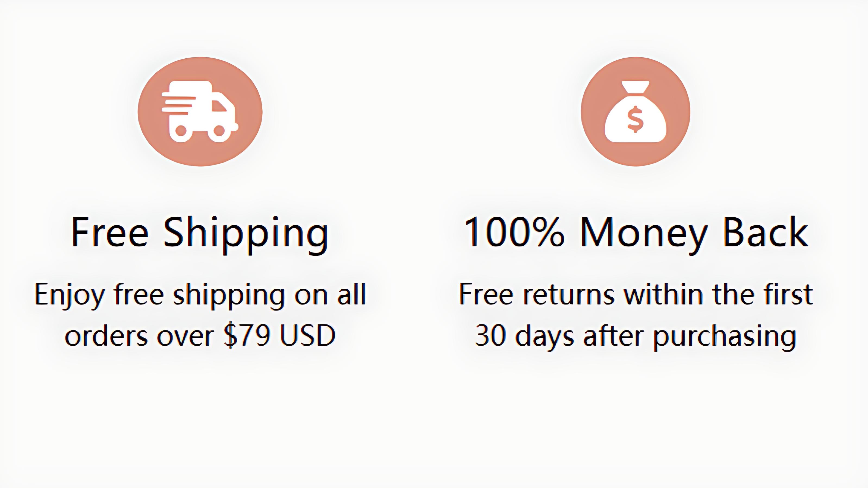Click the word "purchasing" in the returns text

coord(724,336)
